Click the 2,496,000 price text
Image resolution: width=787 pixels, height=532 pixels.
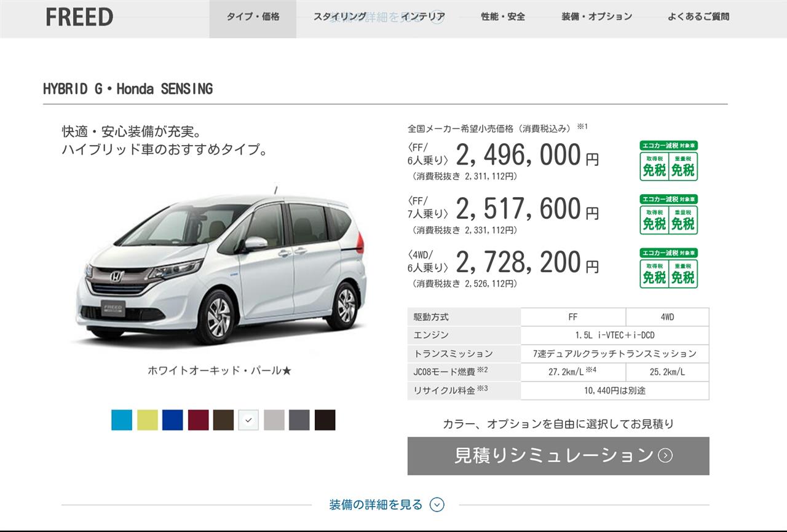coord(518,155)
